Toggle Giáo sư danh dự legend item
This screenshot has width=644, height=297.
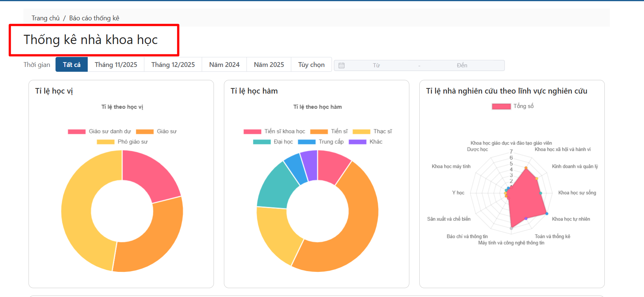coord(99,132)
